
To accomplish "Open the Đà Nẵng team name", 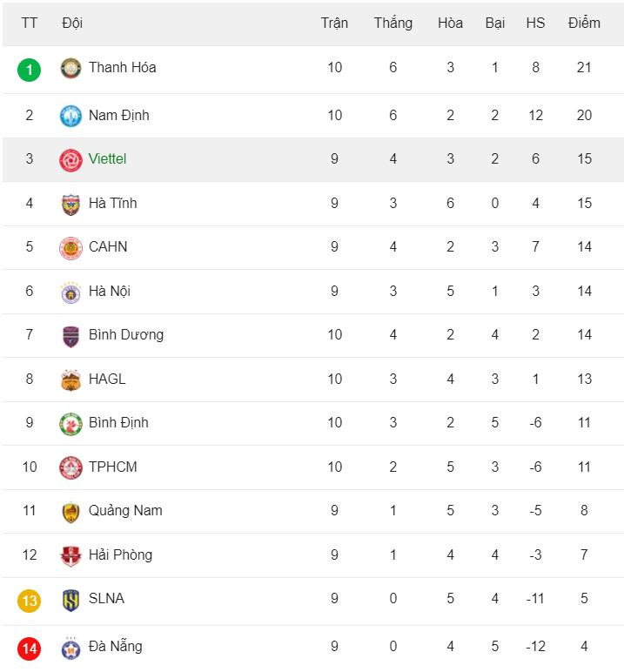I will 115,647.
